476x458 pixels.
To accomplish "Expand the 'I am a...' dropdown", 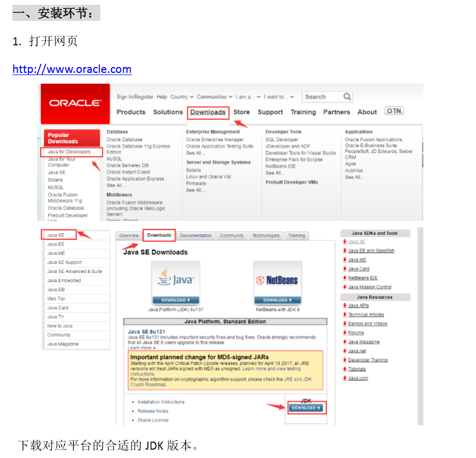I will click(248, 97).
